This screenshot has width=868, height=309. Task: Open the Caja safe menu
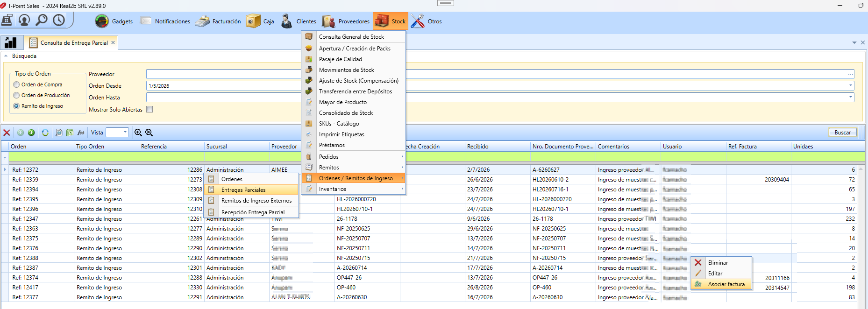pos(260,21)
